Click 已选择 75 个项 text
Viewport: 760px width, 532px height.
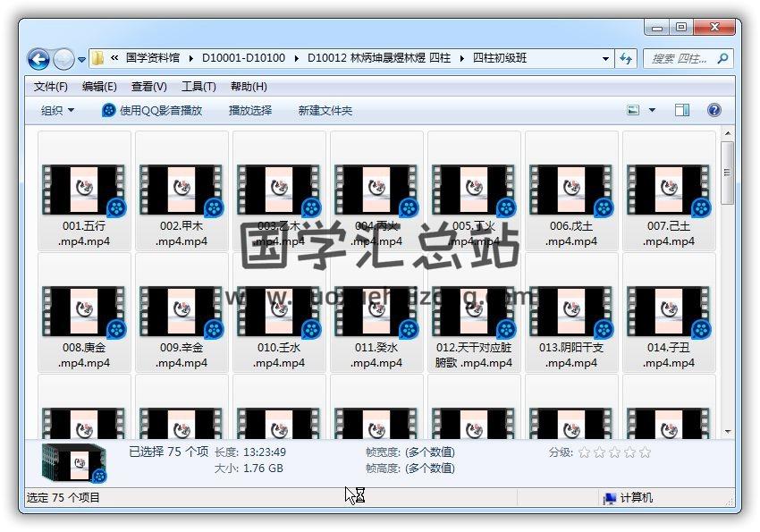click(169, 452)
